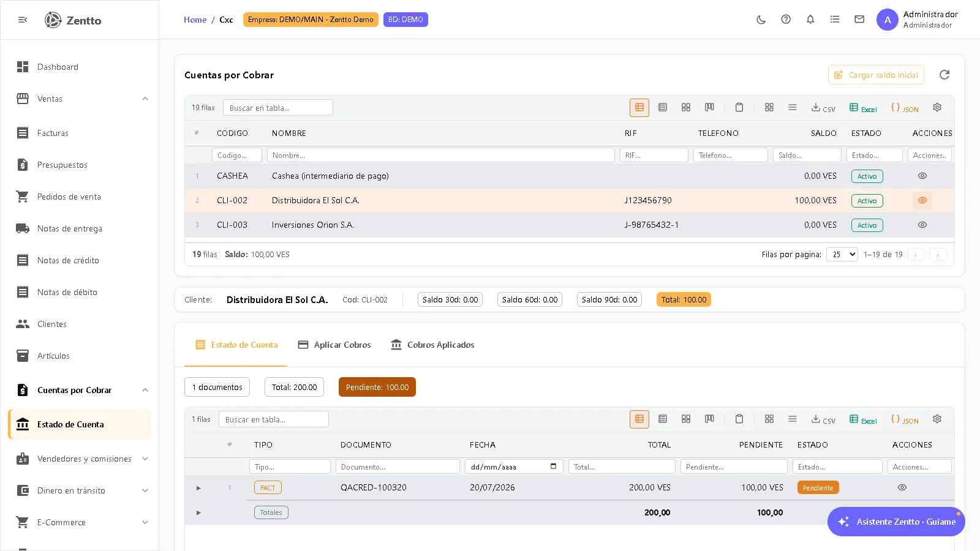Expand the Totales row arrow
The width and height of the screenshot is (980, 551).
[x=198, y=512]
